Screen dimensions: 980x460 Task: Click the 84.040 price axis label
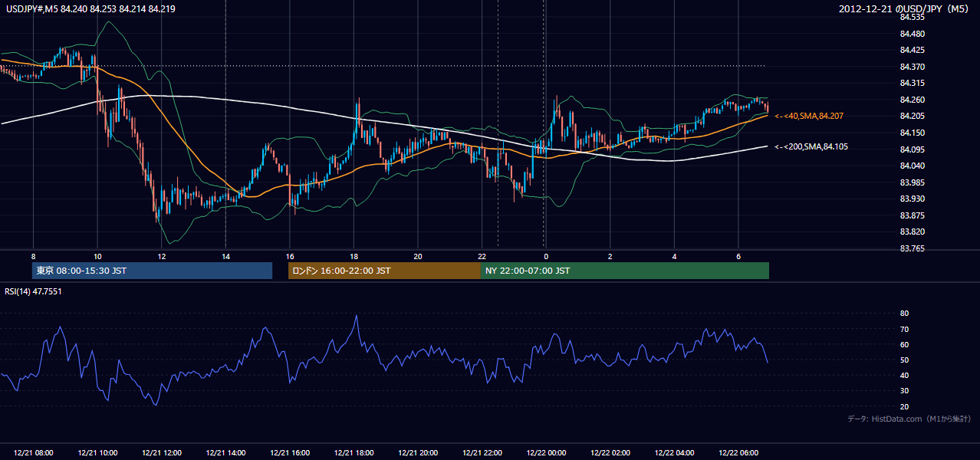pyautogui.click(x=913, y=166)
